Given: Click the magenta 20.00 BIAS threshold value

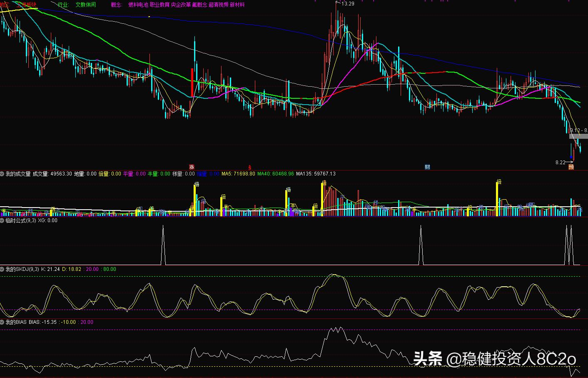Looking at the screenshot, I should coord(87,322).
